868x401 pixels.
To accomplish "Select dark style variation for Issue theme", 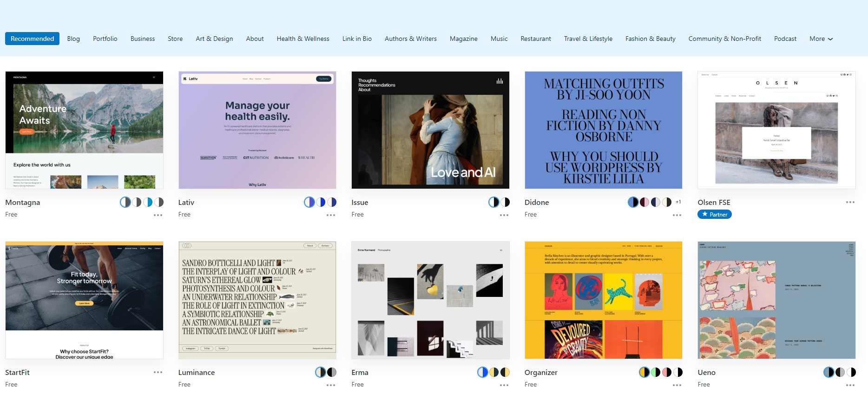I will [505, 202].
